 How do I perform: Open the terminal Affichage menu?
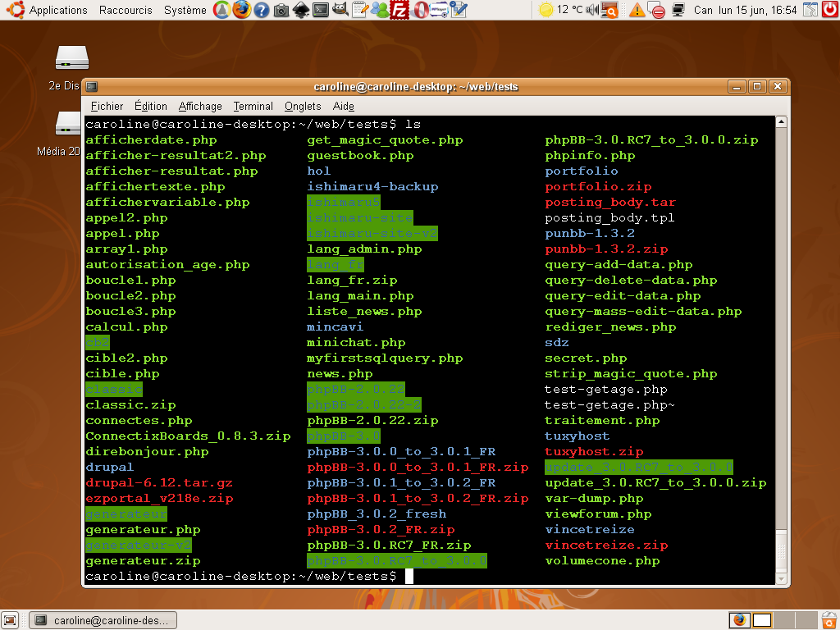pyautogui.click(x=200, y=106)
